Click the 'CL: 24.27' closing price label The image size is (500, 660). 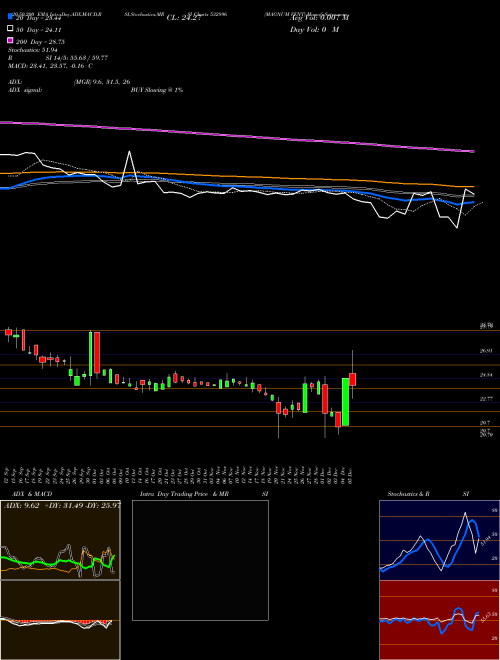[184, 18]
